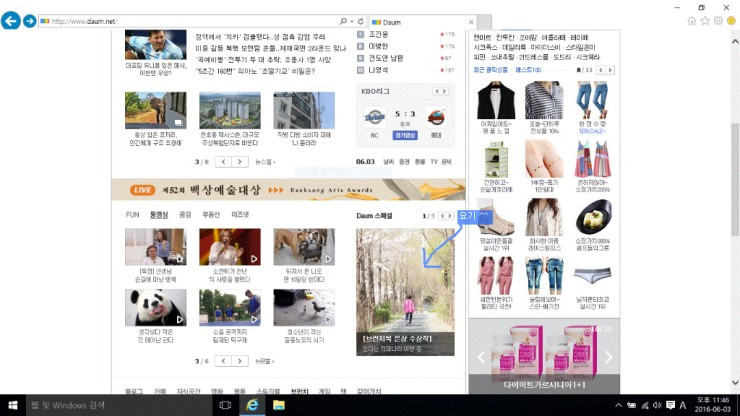Select the FUN tab
The image size is (740, 416).
click(133, 215)
